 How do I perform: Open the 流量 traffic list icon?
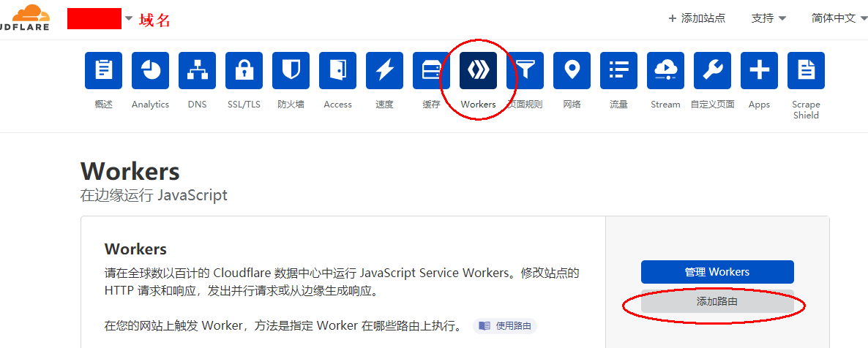pos(619,70)
